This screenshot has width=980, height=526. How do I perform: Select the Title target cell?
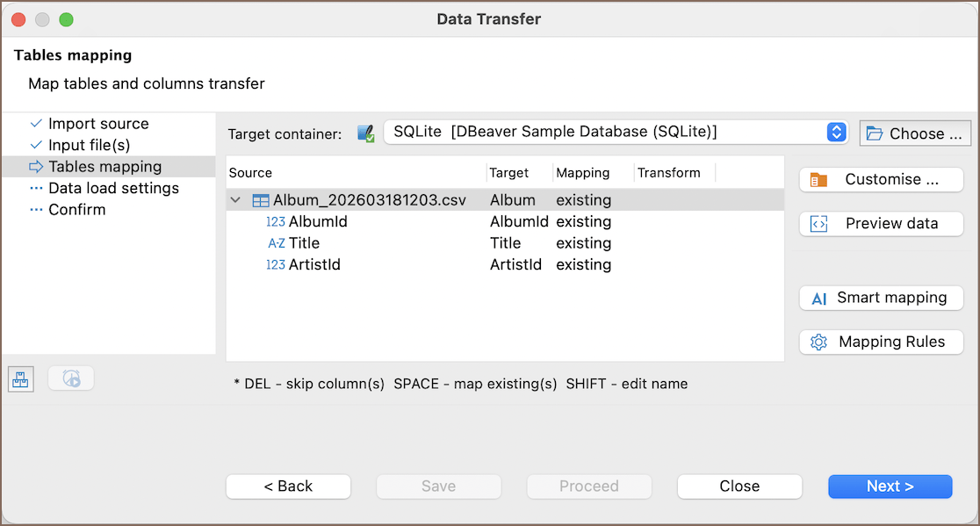pos(506,243)
